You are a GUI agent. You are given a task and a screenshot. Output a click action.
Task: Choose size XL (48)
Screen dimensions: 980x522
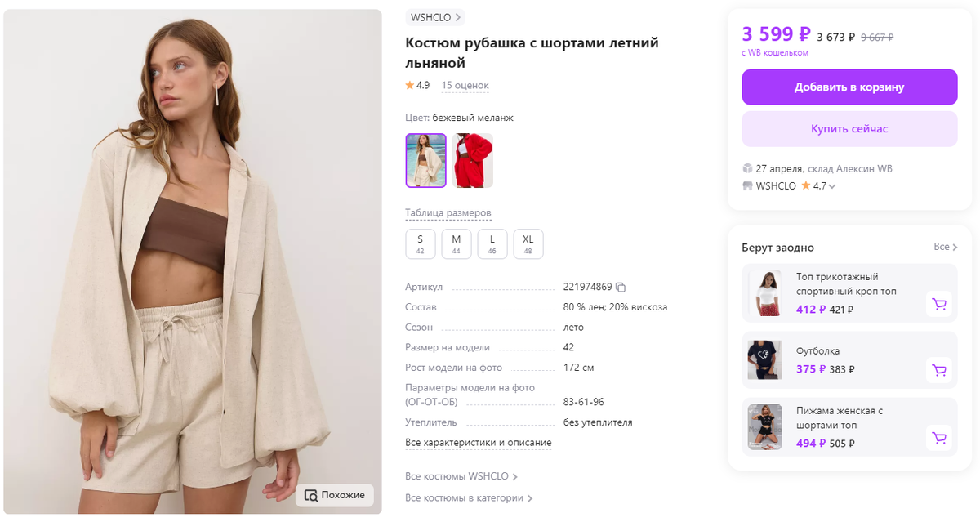coord(528,243)
